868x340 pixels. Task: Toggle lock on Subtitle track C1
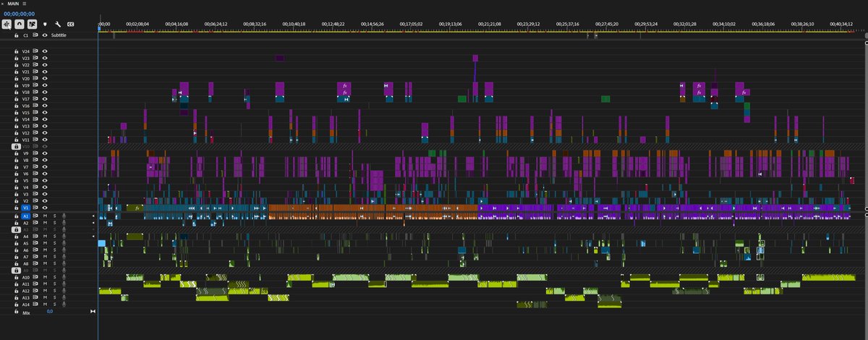click(x=16, y=35)
